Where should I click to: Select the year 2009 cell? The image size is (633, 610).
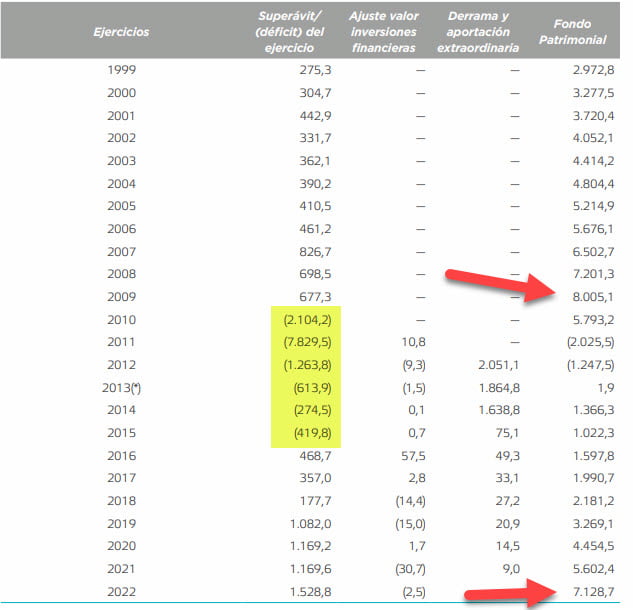click(122, 297)
